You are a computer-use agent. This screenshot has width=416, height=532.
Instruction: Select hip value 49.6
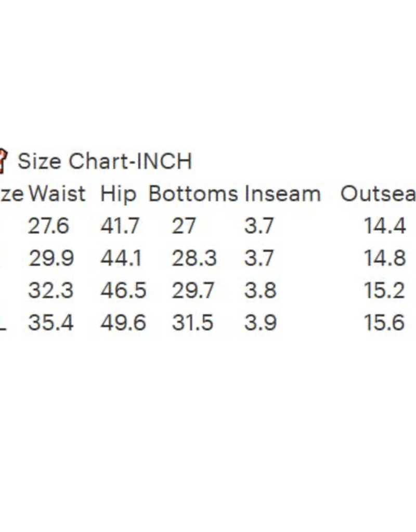pyautogui.click(x=123, y=322)
